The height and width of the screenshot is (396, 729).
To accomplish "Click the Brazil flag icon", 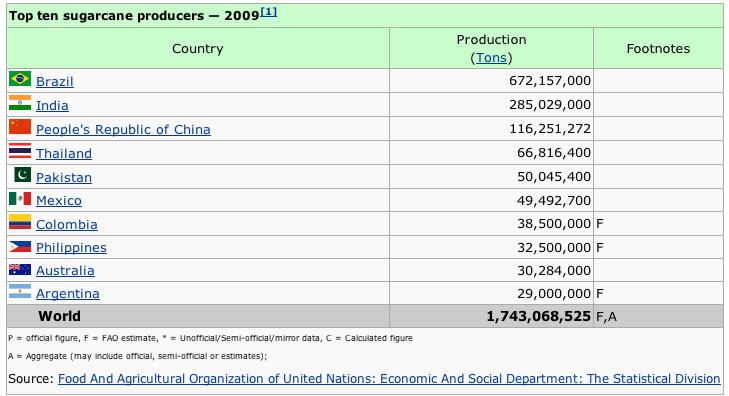I will point(20,79).
